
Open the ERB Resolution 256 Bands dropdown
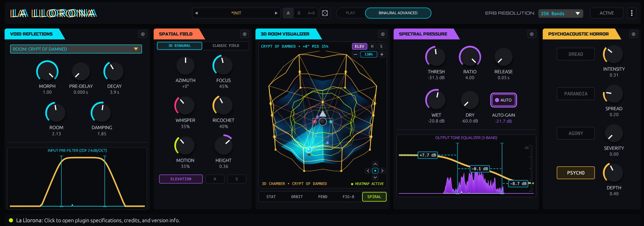561,13
